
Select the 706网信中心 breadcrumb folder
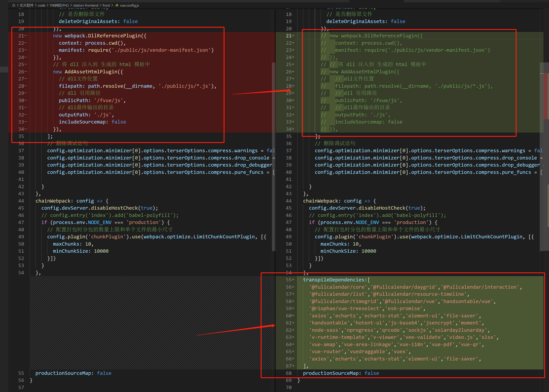pos(59,5)
